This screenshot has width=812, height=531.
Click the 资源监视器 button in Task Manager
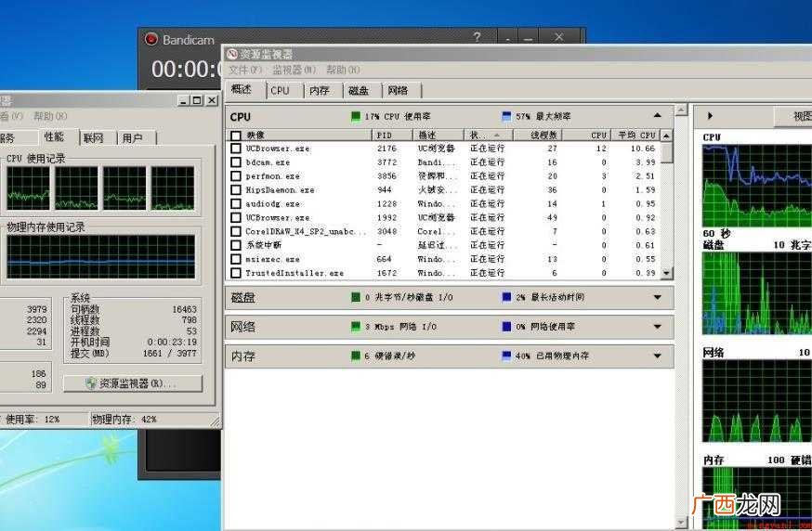coord(133,383)
